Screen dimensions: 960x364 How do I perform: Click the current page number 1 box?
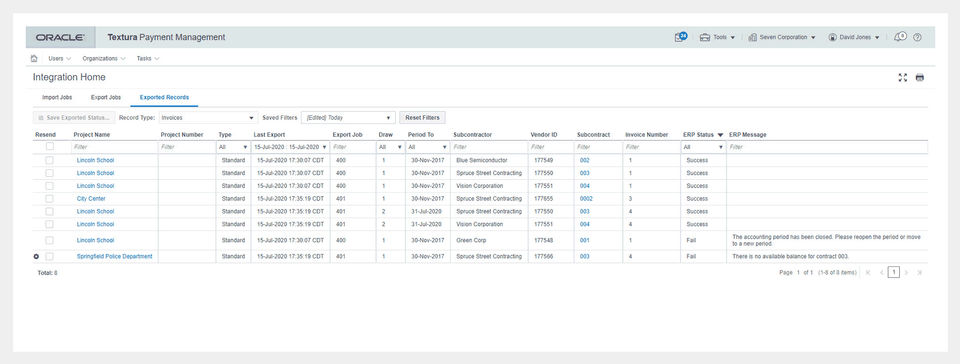tap(894, 273)
